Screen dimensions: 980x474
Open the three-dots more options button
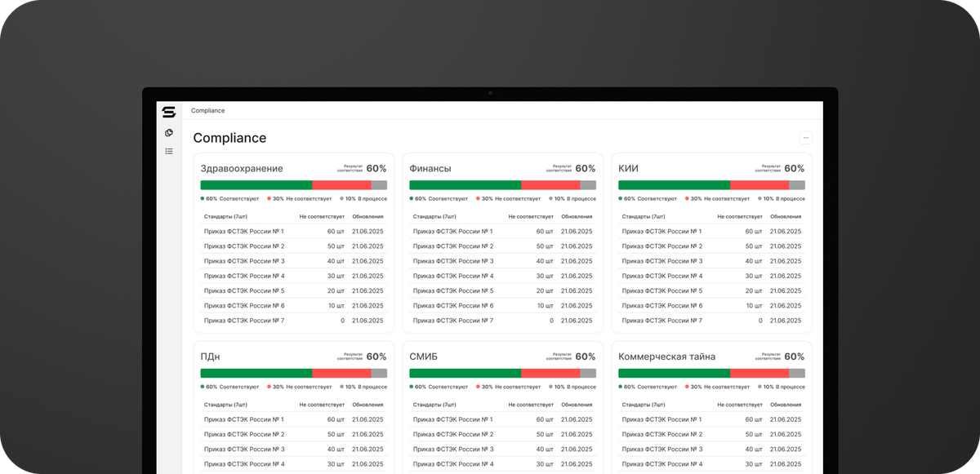tap(806, 138)
